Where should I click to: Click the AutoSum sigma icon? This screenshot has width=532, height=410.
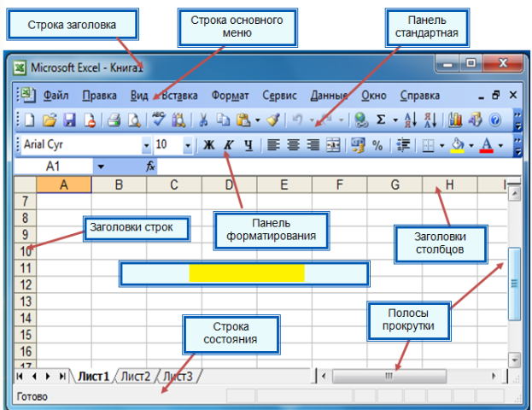381,120
